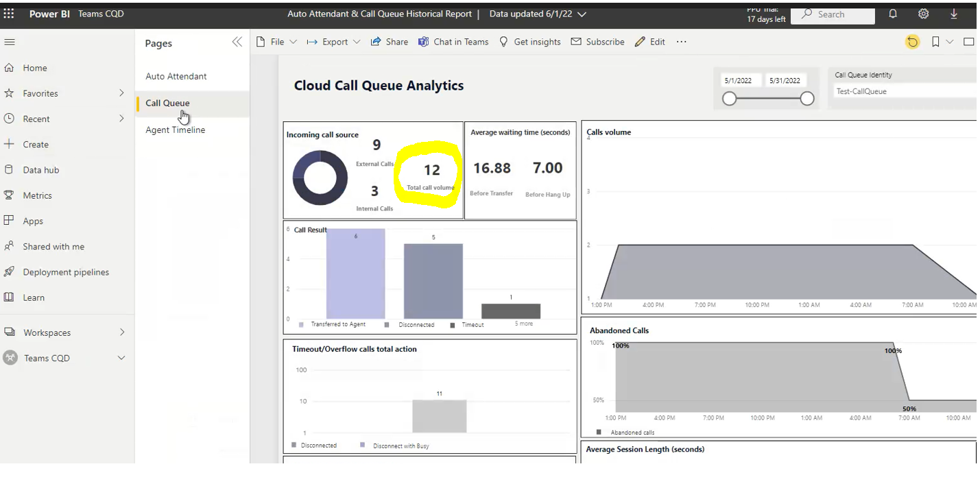Click the download icon in header

[x=954, y=14]
